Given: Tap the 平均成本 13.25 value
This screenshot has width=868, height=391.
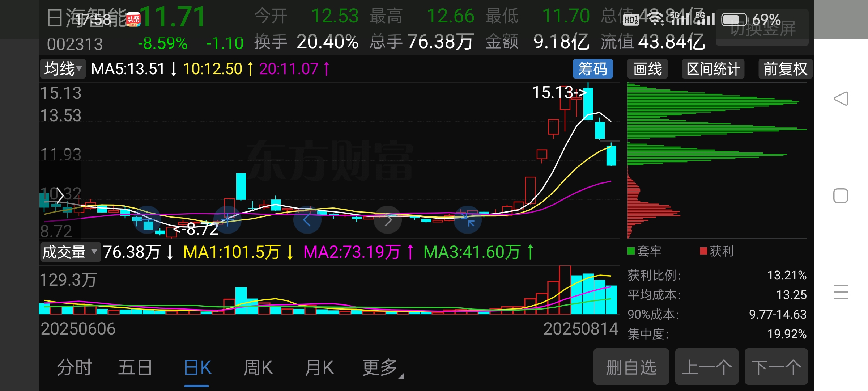Looking at the screenshot, I should [x=792, y=295].
